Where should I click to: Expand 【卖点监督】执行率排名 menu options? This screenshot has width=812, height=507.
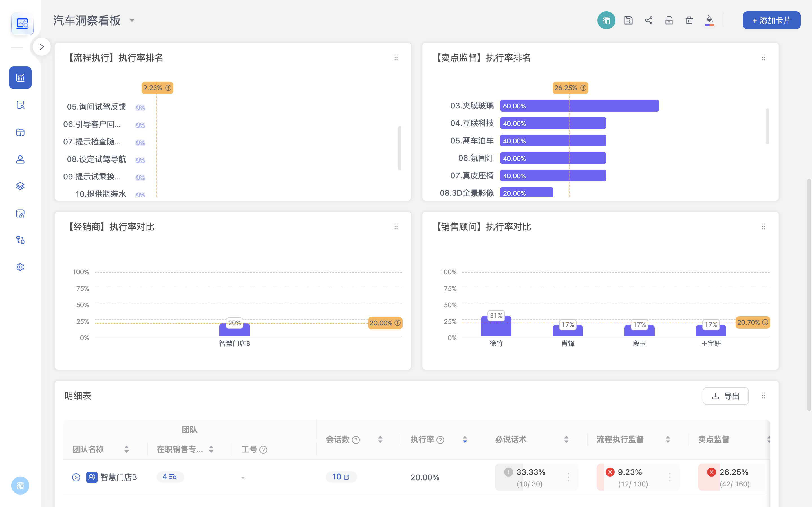click(x=764, y=57)
